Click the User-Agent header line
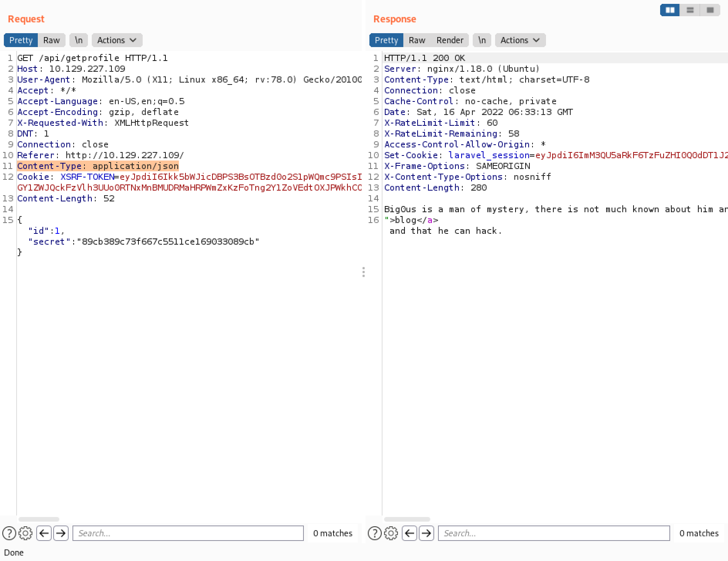Viewport: 728px width, 561px height. tap(189, 79)
